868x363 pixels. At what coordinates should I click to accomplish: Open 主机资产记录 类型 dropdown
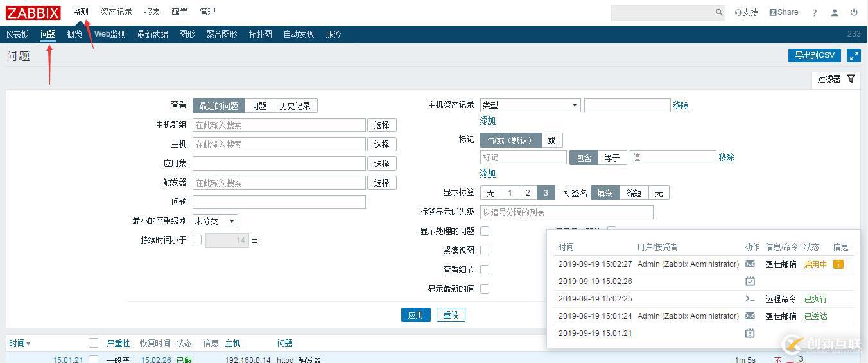pos(530,105)
